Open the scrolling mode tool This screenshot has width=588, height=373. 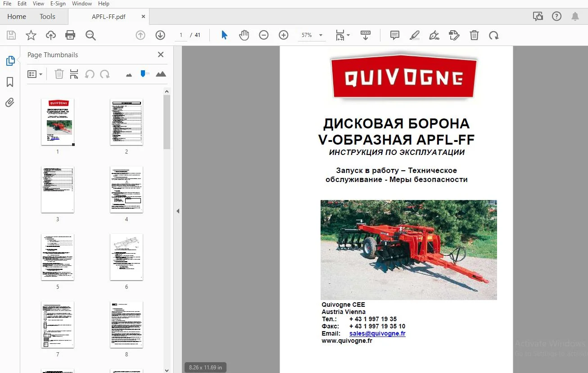(x=366, y=35)
